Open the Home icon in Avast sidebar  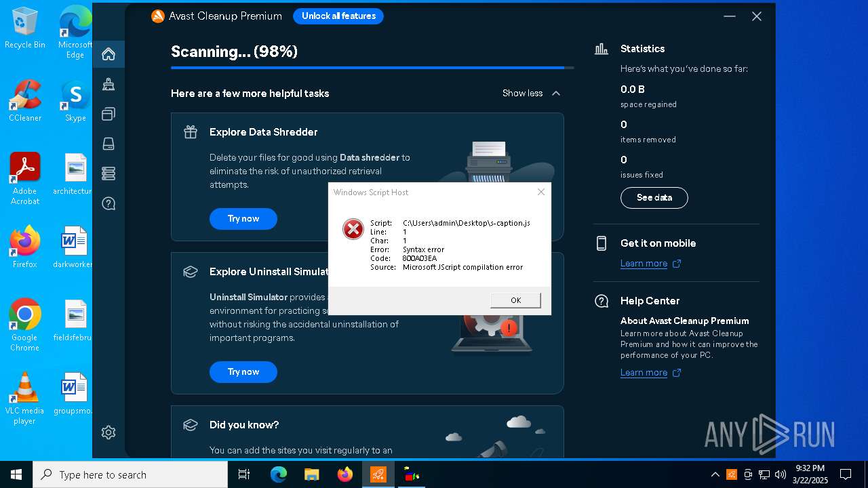coord(108,54)
